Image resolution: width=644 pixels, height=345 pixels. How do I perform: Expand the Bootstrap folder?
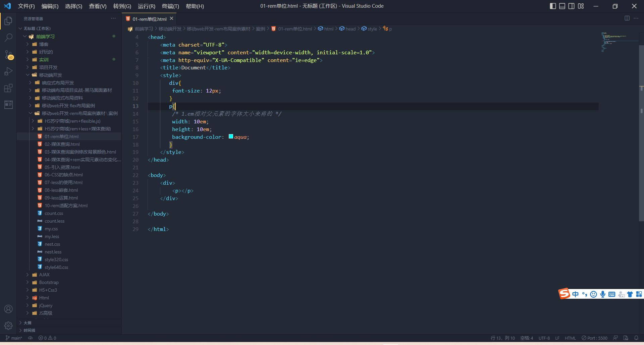(49, 282)
